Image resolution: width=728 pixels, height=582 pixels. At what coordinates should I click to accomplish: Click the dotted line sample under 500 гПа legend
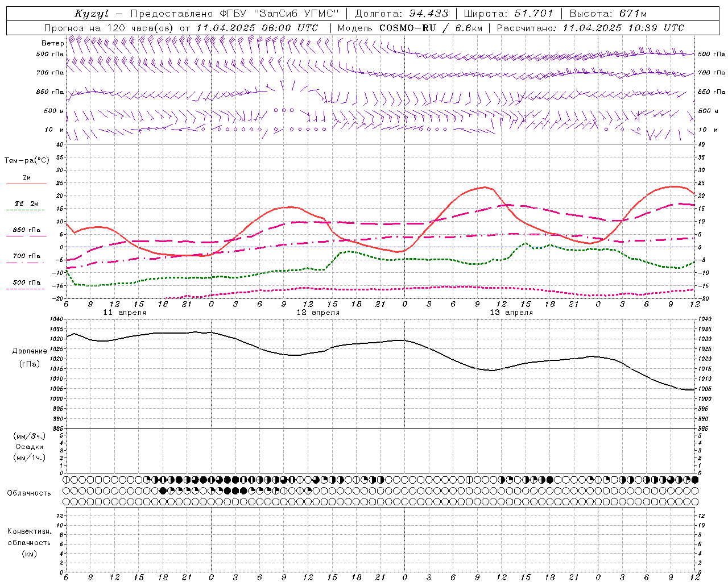tap(26, 289)
